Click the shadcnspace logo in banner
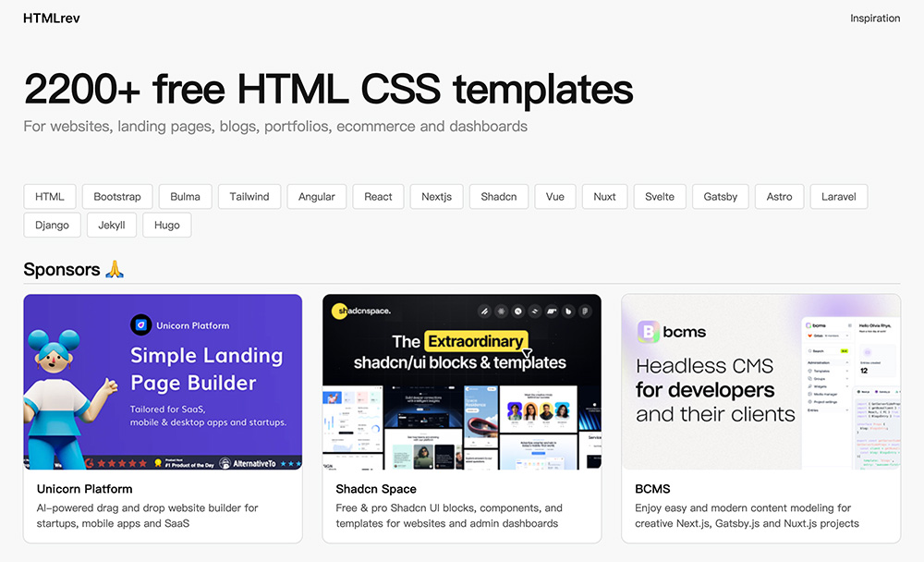Image resolution: width=924 pixels, height=562 pixels. click(x=361, y=311)
